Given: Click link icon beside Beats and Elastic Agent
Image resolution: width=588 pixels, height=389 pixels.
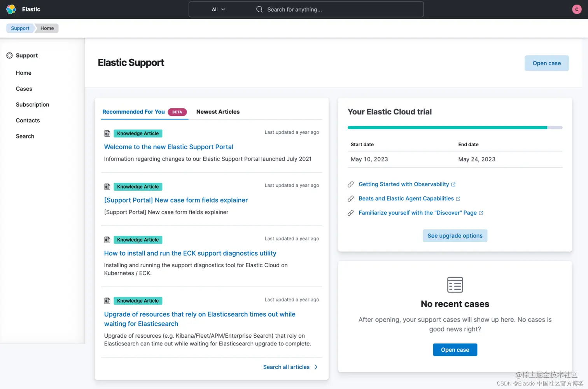Looking at the screenshot, I should pyautogui.click(x=351, y=199).
